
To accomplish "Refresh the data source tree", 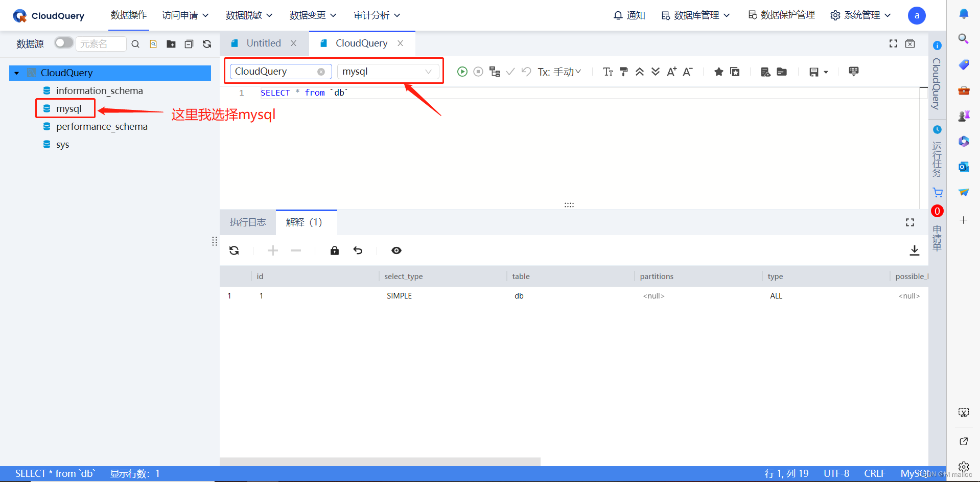I will coord(207,44).
